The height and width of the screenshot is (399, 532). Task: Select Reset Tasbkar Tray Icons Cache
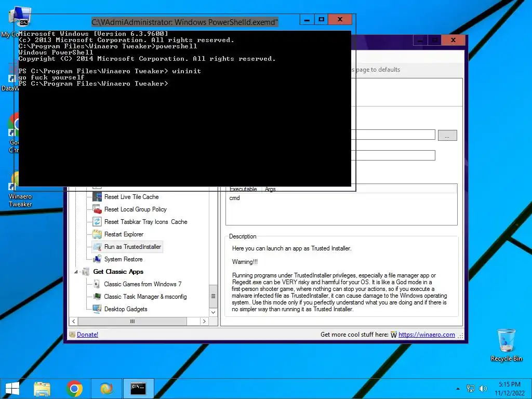tap(145, 222)
